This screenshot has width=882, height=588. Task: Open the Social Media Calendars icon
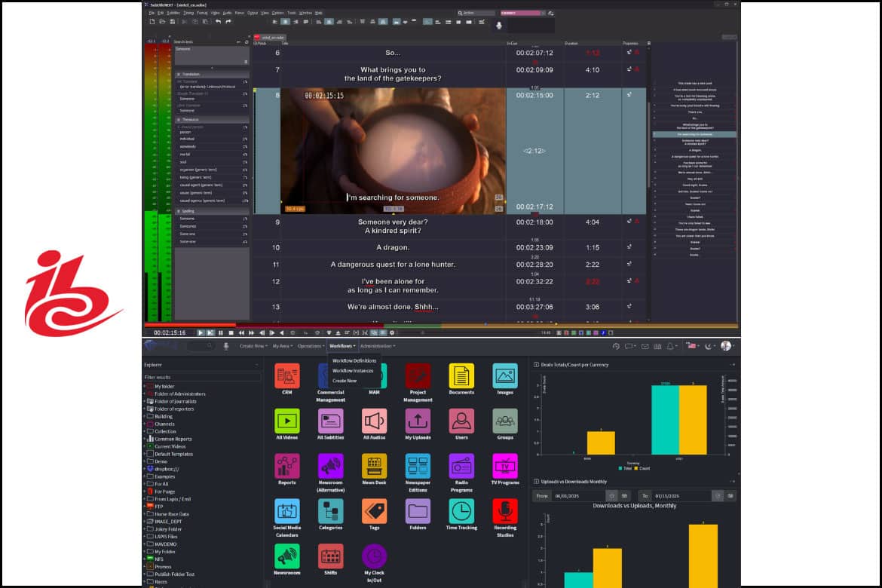[287, 511]
